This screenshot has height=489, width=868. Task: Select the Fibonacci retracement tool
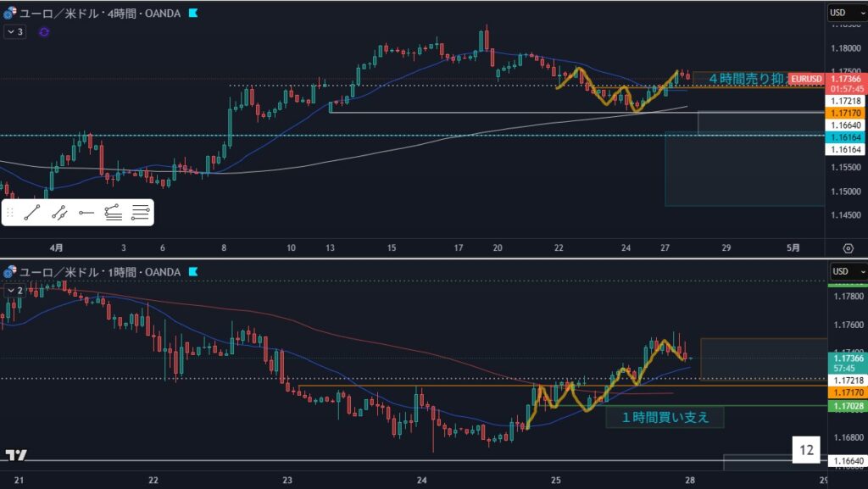coord(113,214)
